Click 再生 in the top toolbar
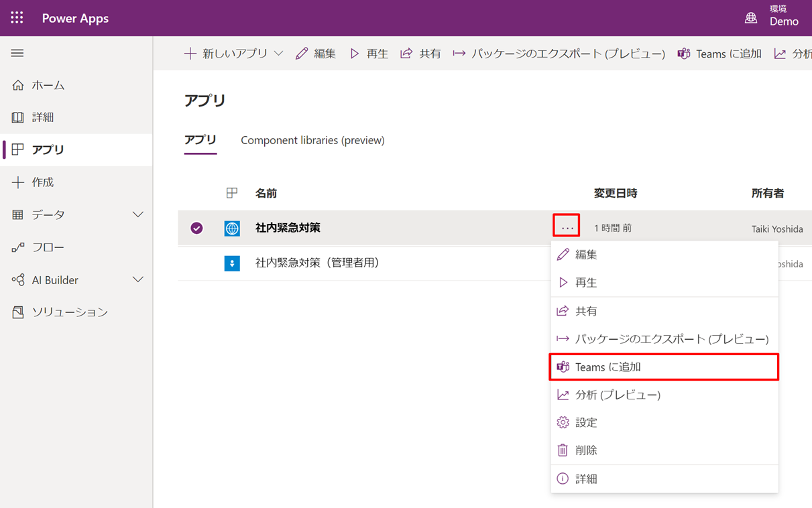This screenshot has width=812, height=508. (369, 54)
